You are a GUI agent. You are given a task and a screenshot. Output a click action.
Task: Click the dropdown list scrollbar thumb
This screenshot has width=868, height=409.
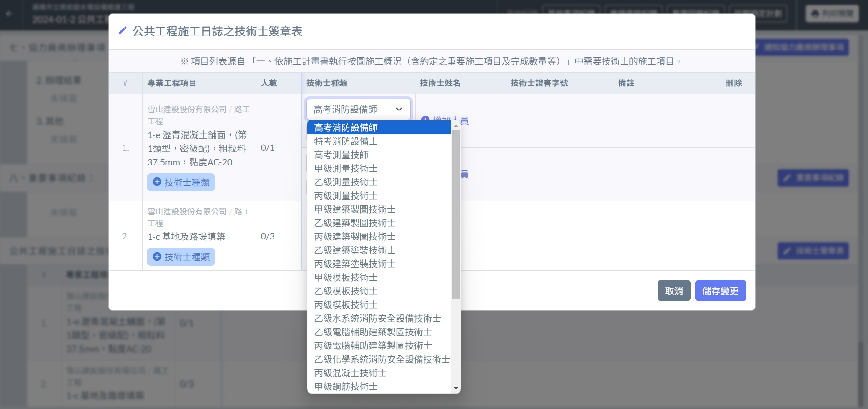pyautogui.click(x=456, y=214)
